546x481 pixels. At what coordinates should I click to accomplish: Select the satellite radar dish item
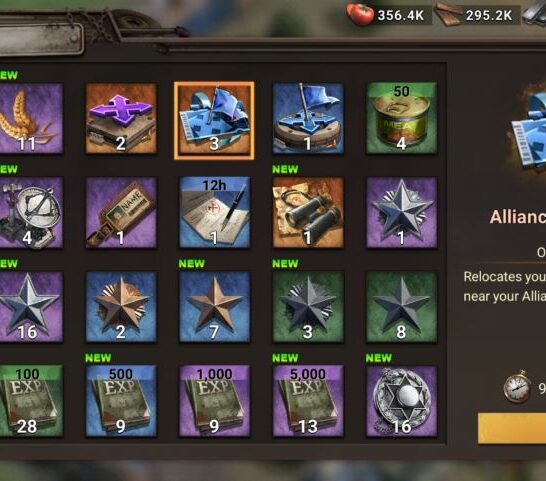click(x=31, y=213)
